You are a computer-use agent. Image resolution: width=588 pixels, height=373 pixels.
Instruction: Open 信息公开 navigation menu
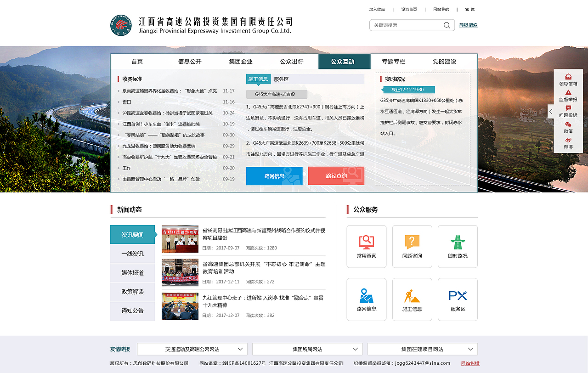pyautogui.click(x=190, y=62)
